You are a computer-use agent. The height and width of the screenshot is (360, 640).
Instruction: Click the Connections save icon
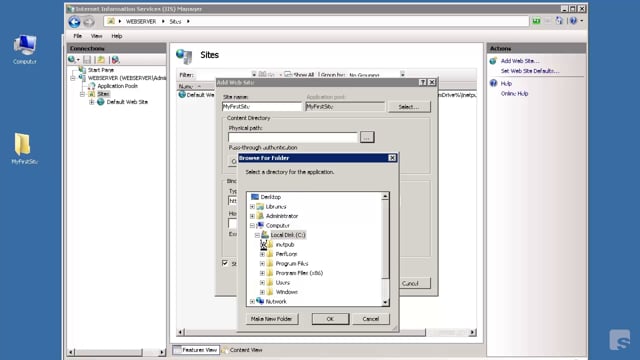click(x=87, y=60)
